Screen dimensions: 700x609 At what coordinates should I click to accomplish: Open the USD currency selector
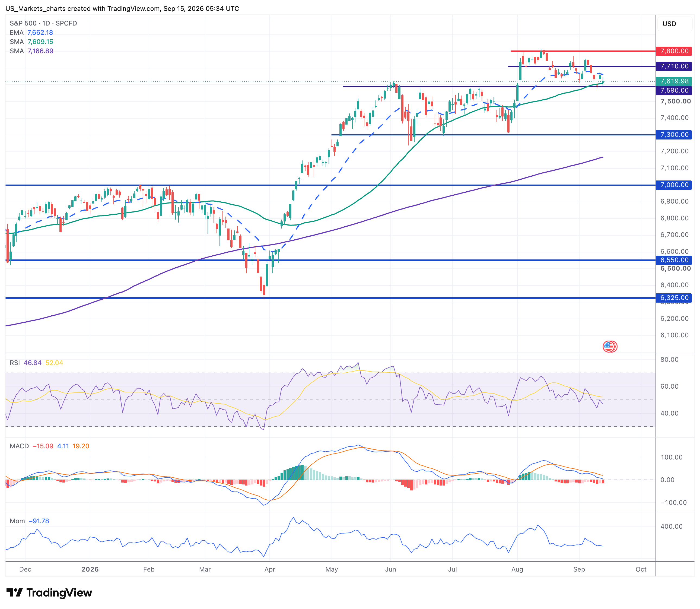[674, 24]
